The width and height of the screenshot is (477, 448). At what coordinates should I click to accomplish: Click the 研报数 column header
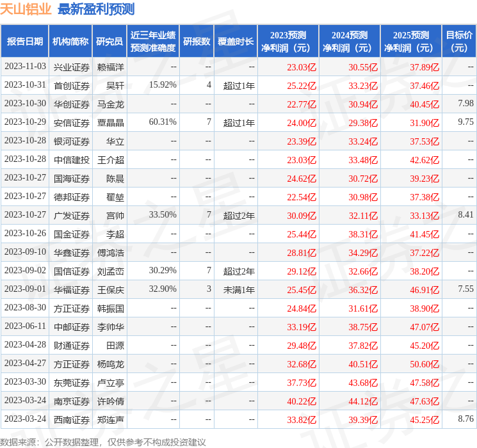coord(197,42)
